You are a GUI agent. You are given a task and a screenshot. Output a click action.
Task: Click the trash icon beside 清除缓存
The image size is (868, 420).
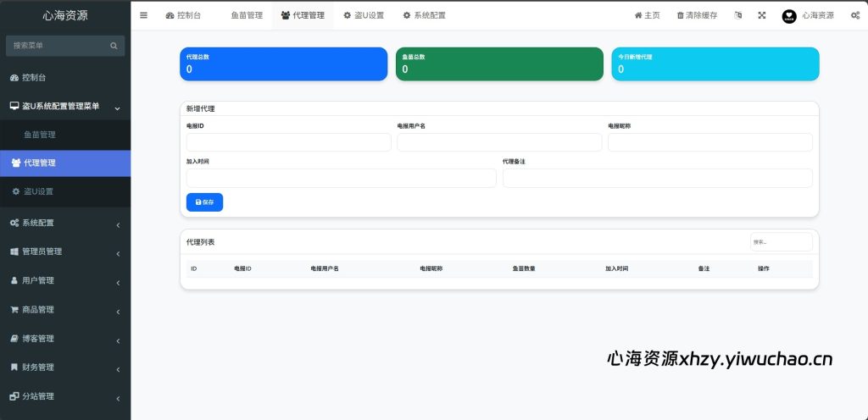pyautogui.click(x=681, y=15)
